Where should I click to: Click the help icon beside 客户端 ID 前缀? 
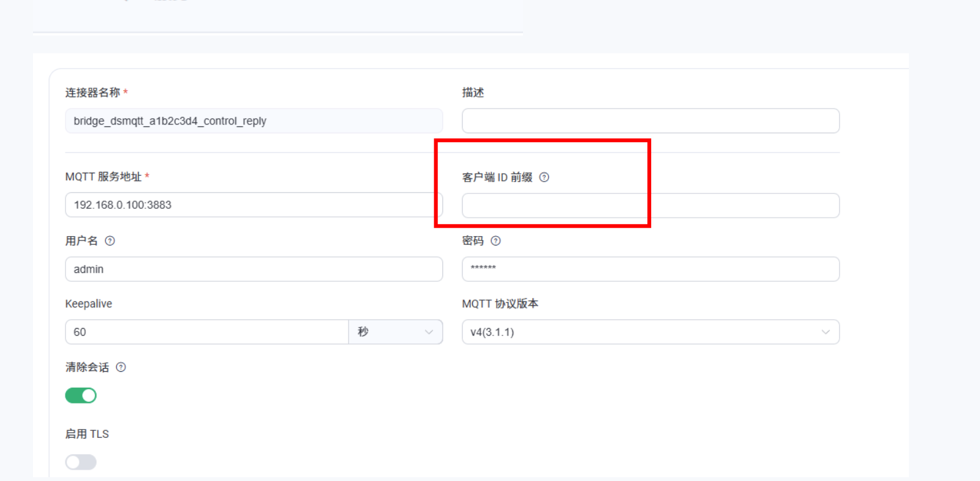coord(544,178)
